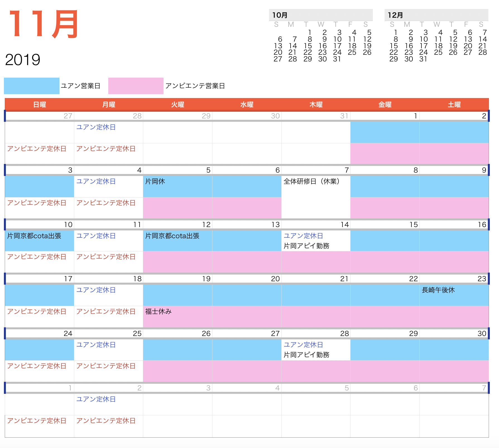
Task: Click the pink アンビエンテ営業日 legend swatch
Action: tap(136, 86)
